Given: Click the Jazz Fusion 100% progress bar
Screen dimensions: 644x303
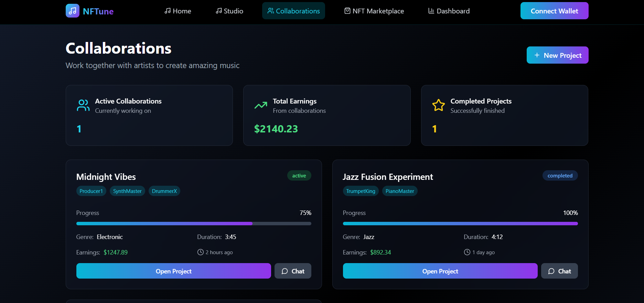Looking at the screenshot, I should (x=460, y=224).
